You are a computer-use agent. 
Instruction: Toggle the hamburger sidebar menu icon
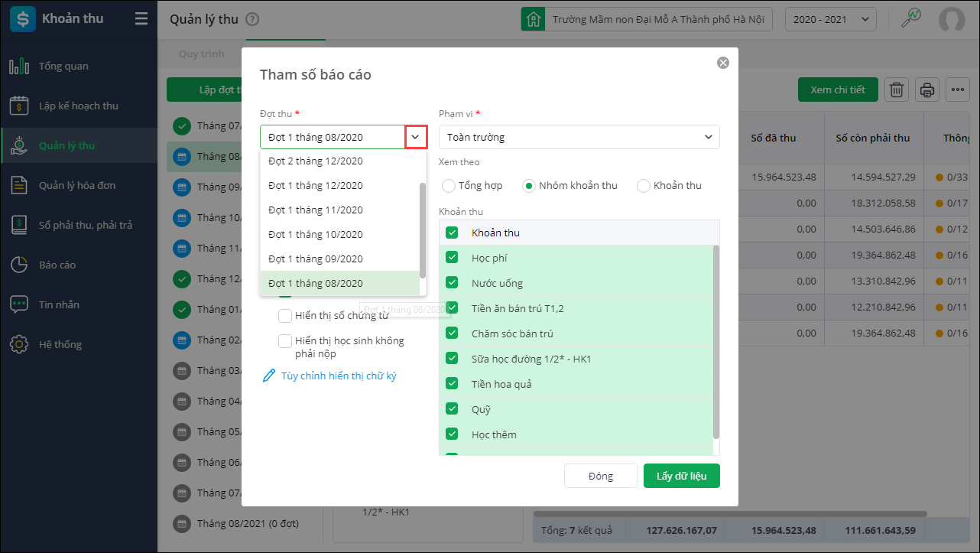tap(141, 18)
